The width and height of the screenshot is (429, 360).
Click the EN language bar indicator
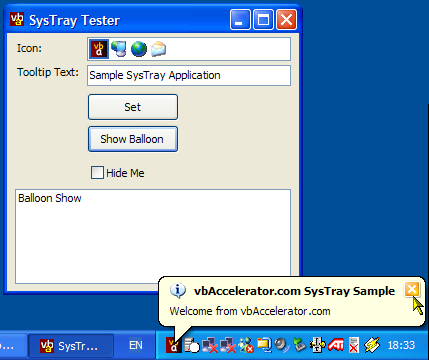click(136, 345)
